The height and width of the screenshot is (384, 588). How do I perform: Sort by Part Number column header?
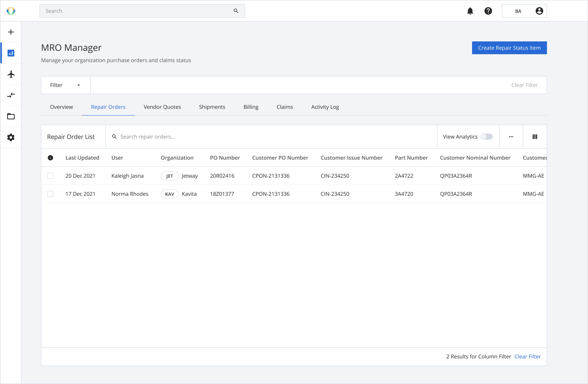coord(411,158)
